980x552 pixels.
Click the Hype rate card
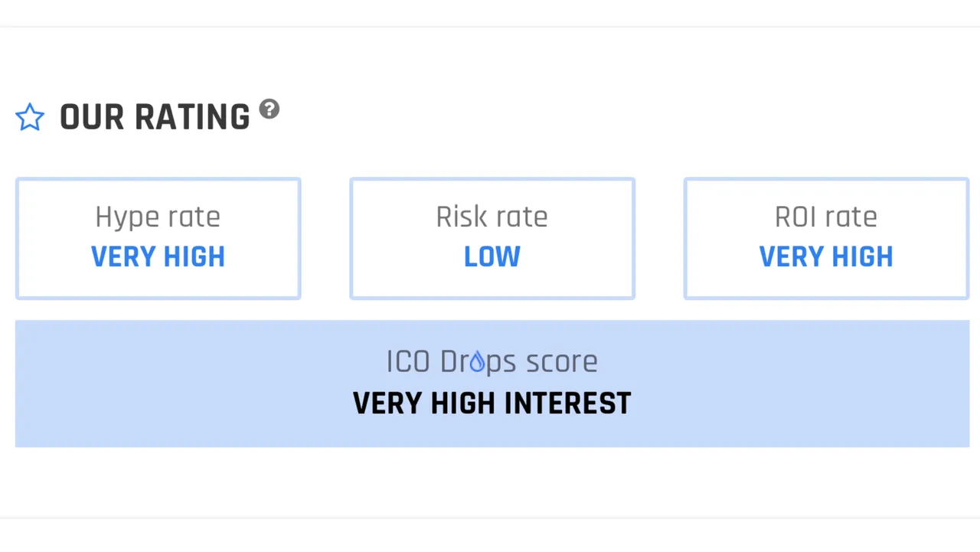click(x=158, y=239)
